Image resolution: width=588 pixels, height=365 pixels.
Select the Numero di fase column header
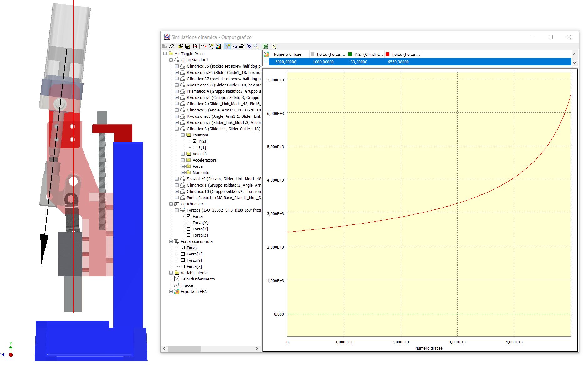290,54
